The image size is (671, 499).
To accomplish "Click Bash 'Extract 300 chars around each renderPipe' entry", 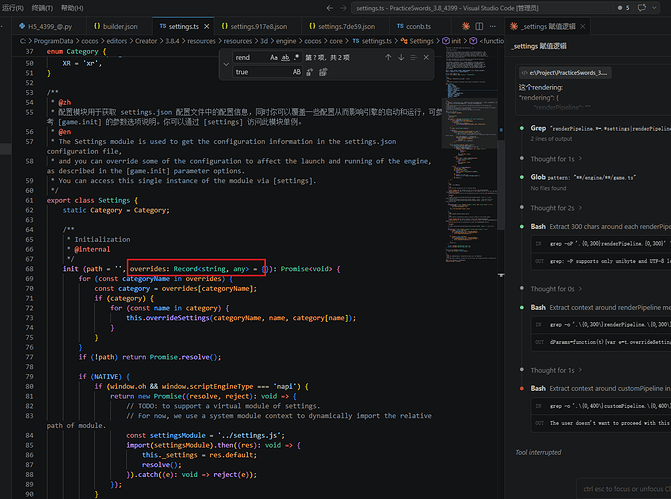I will click(x=600, y=226).
